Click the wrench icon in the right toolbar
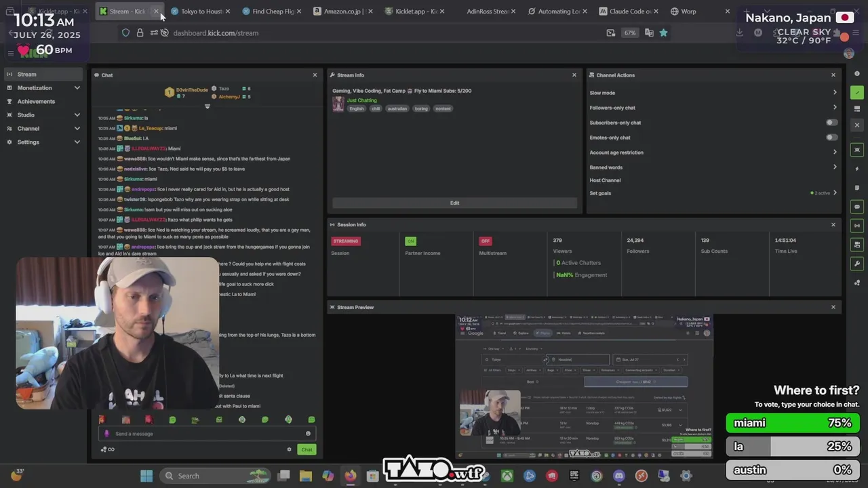This screenshot has height=488, width=868. click(x=857, y=264)
